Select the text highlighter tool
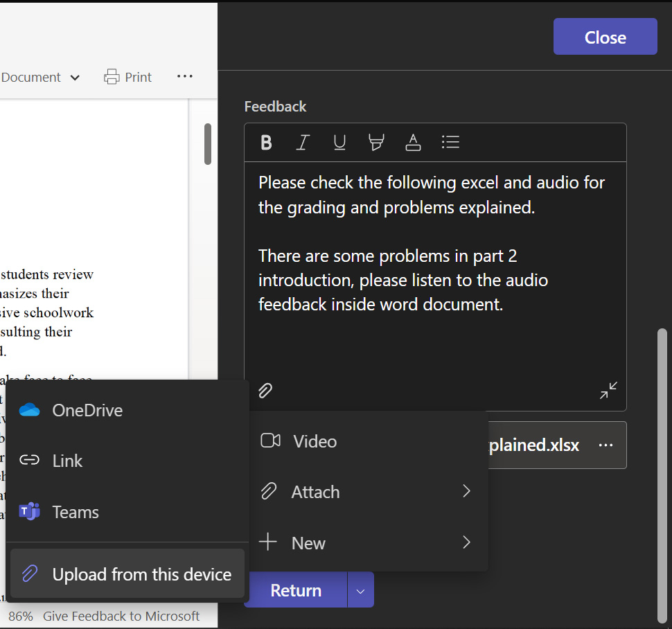 [376, 143]
